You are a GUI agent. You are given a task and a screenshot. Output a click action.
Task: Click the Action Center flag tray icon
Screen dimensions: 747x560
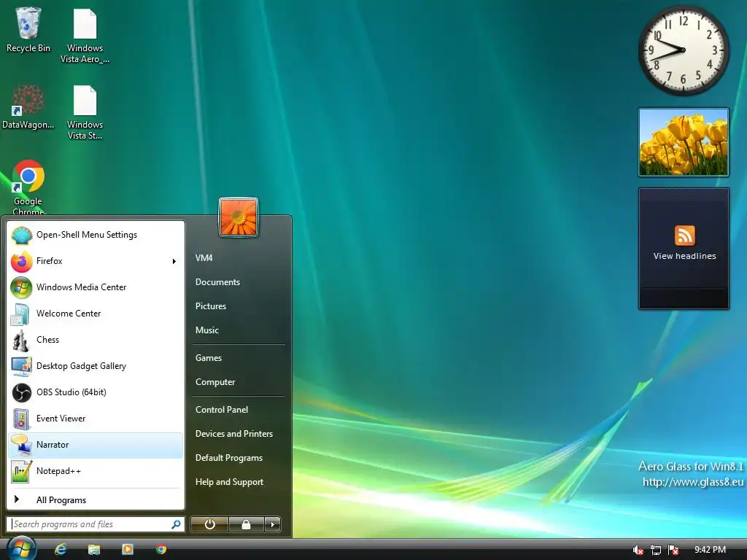click(673, 550)
